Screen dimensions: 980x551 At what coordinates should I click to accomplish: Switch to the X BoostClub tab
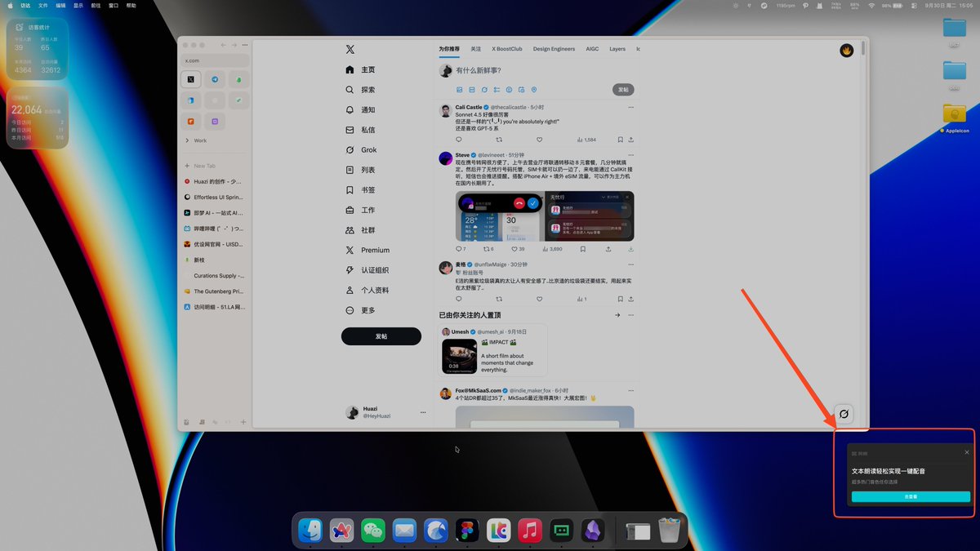(507, 49)
